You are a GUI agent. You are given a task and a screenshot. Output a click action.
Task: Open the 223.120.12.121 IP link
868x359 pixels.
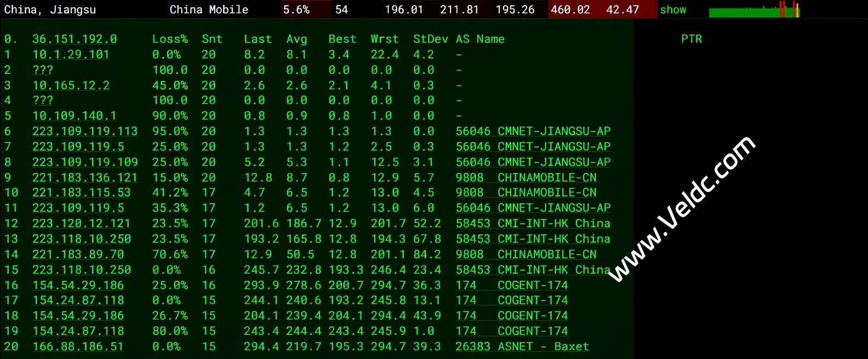81,223
